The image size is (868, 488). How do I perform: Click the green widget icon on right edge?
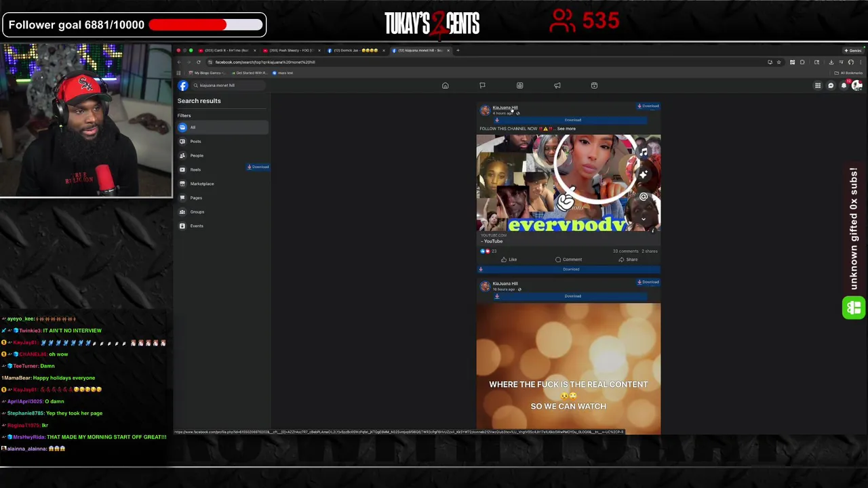(854, 308)
